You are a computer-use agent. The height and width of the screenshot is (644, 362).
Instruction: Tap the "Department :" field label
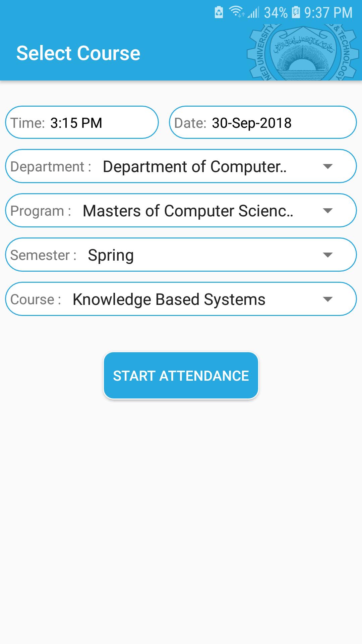point(51,167)
